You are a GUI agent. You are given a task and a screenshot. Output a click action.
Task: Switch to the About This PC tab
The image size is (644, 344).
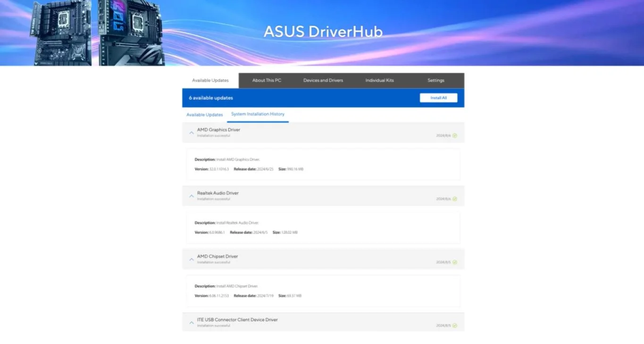pos(267,81)
